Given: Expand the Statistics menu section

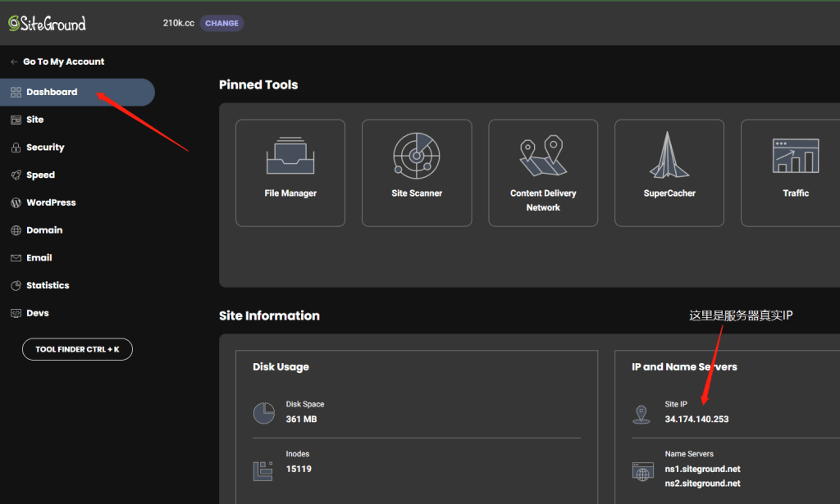Looking at the screenshot, I should [x=48, y=285].
